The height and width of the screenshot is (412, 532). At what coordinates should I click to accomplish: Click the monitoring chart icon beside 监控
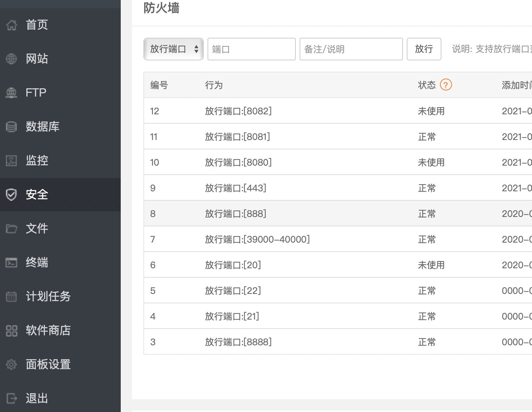12,161
